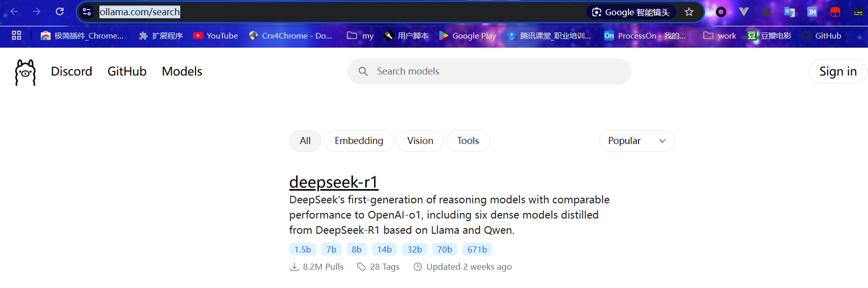
Task: Open the deepseek-r1 model page
Action: click(x=333, y=182)
